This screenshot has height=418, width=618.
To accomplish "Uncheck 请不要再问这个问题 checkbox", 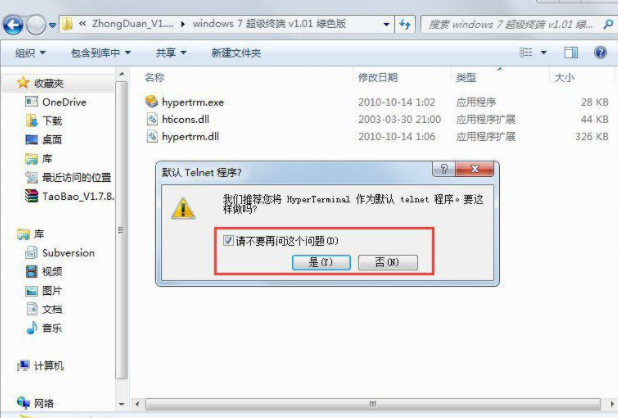I will pos(228,240).
